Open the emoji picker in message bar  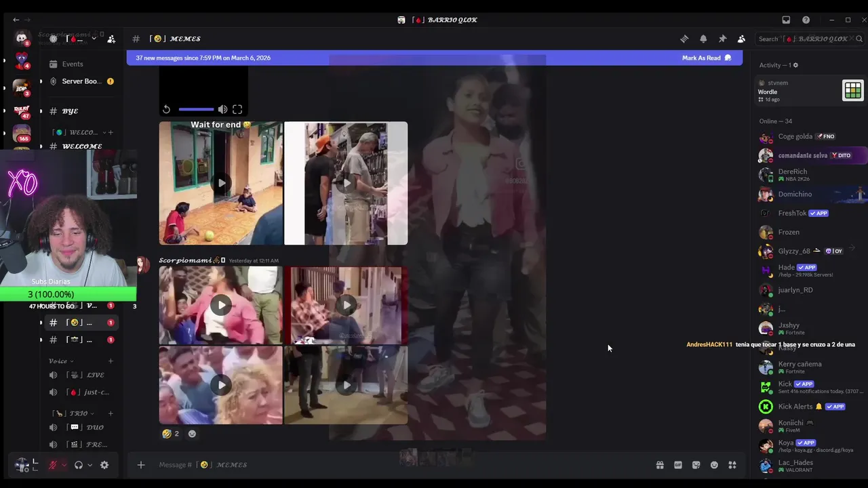coord(714,465)
